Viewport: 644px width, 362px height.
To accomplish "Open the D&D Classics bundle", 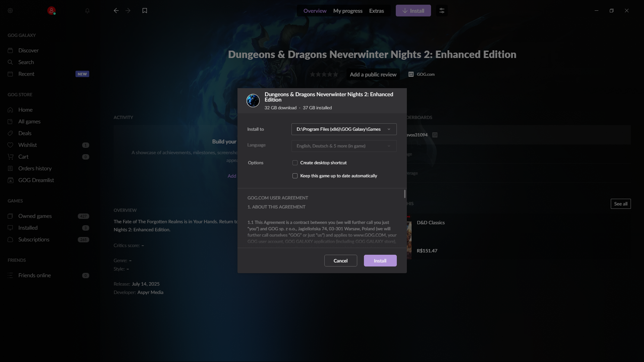I will click(x=431, y=223).
